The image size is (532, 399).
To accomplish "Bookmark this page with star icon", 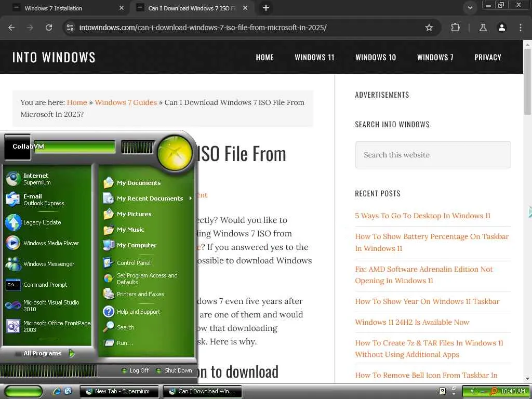I will click(429, 28).
